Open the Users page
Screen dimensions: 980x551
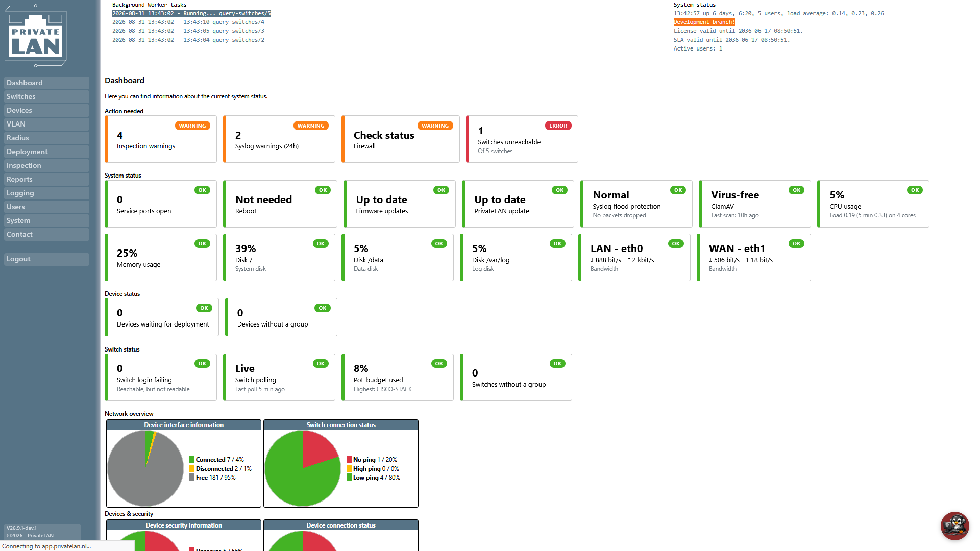[46, 207]
